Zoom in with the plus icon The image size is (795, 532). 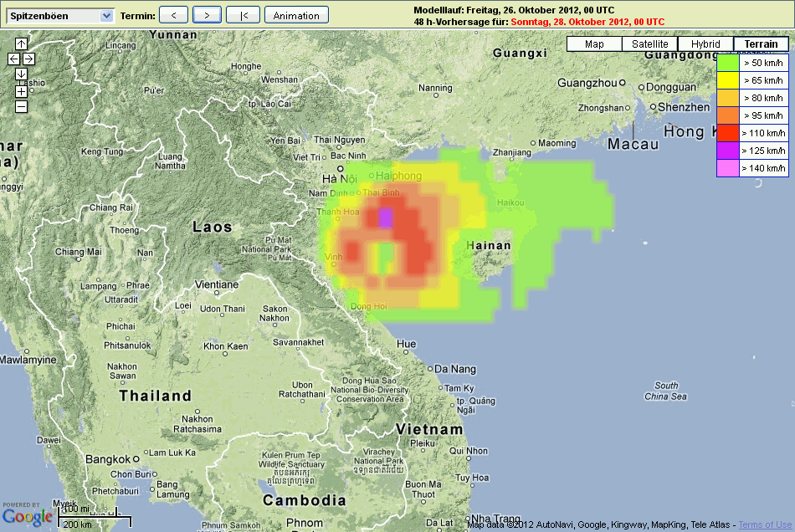coord(21,92)
